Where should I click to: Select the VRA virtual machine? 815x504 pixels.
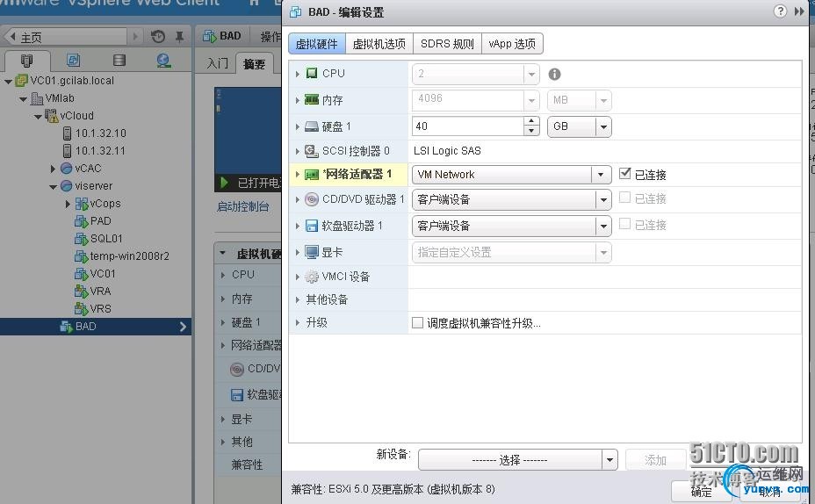pos(100,291)
